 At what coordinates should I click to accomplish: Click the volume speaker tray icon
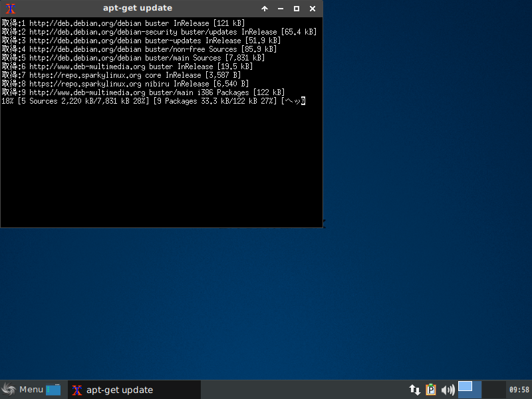coord(448,390)
